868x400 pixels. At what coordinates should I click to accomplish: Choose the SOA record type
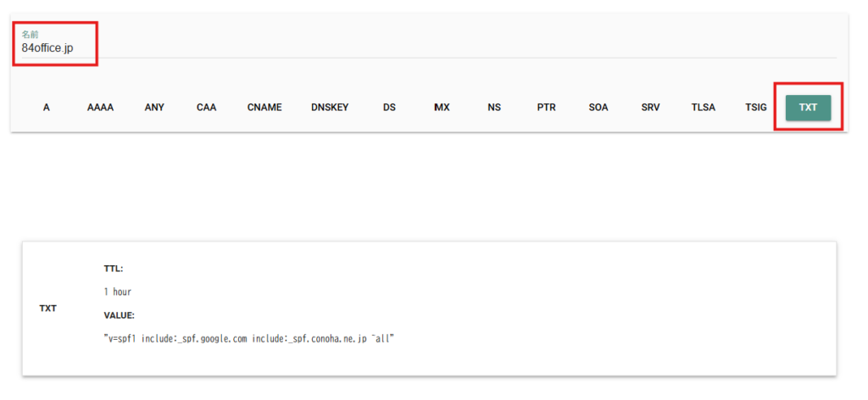[x=598, y=108]
